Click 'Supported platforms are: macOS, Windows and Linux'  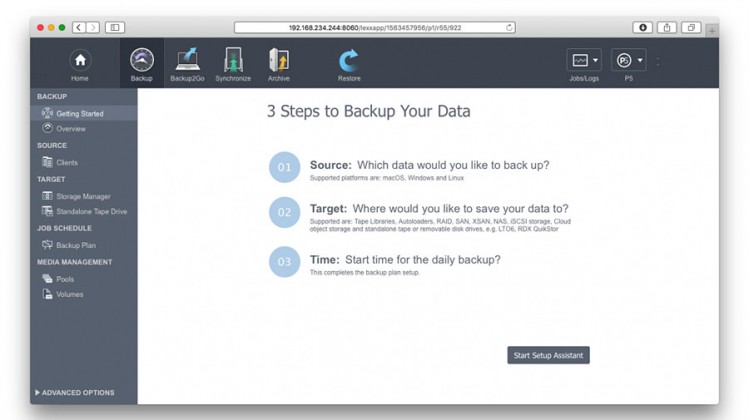[386, 178]
